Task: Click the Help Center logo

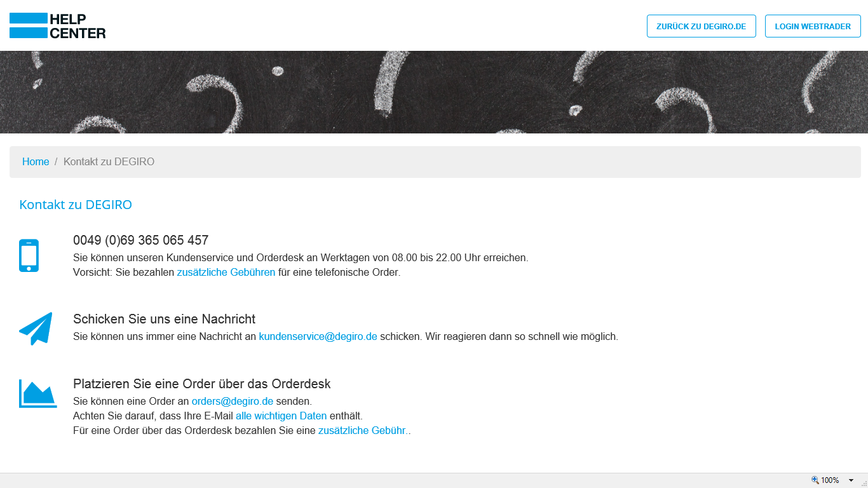Action: [58, 26]
